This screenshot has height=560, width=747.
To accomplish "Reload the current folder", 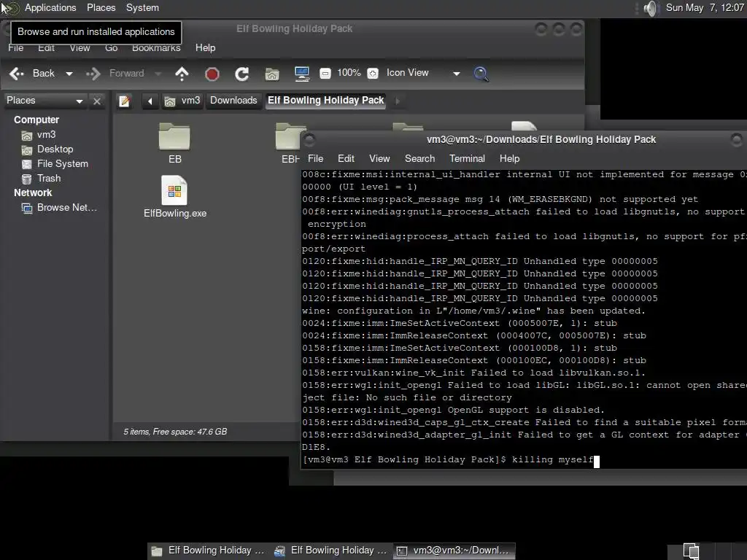I will 242,74.
